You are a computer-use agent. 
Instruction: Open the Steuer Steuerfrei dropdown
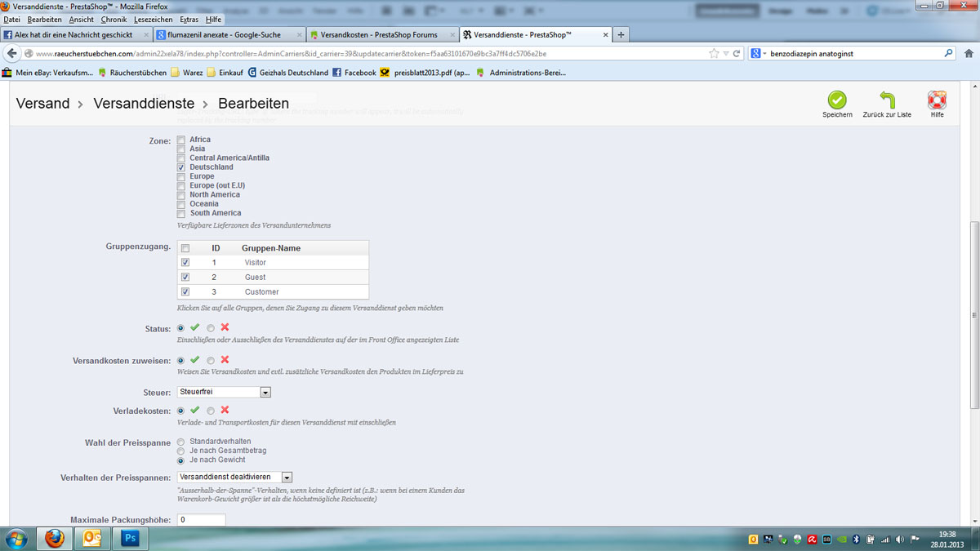[x=224, y=393]
